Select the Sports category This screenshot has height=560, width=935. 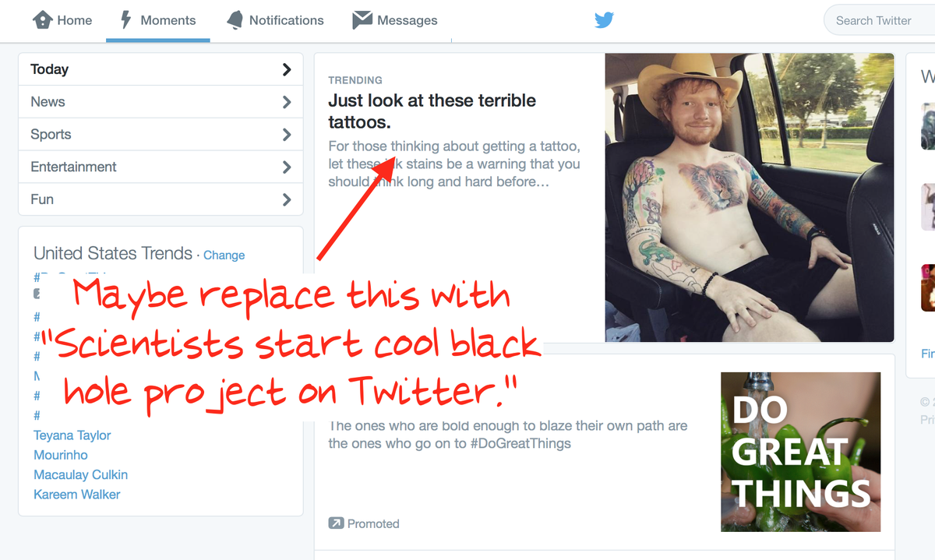161,134
